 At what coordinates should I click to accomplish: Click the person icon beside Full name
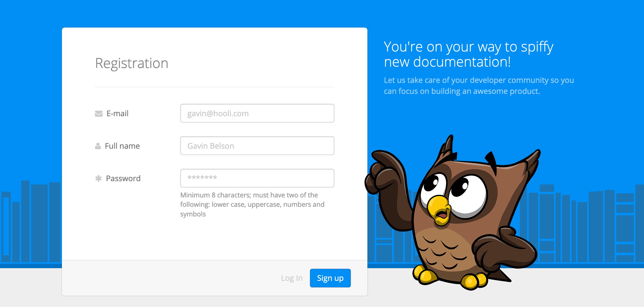coord(98,146)
